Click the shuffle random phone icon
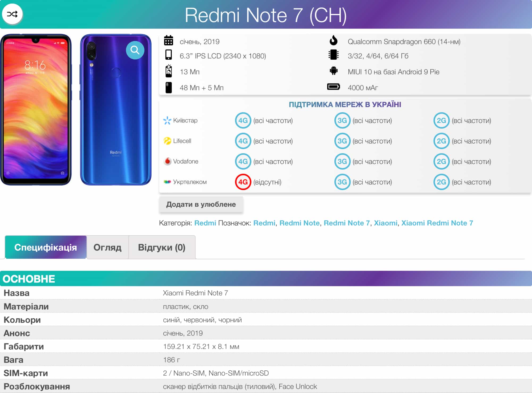 coord(12,14)
